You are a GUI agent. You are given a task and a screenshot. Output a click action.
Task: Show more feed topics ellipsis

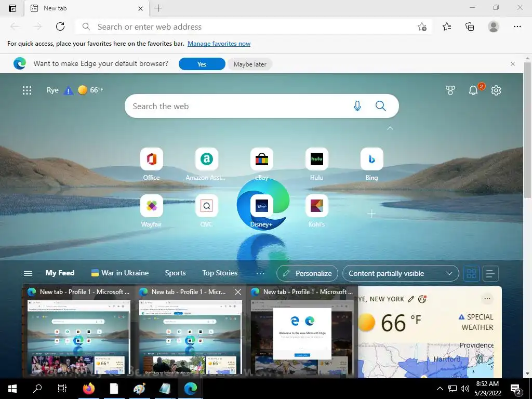(260, 273)
